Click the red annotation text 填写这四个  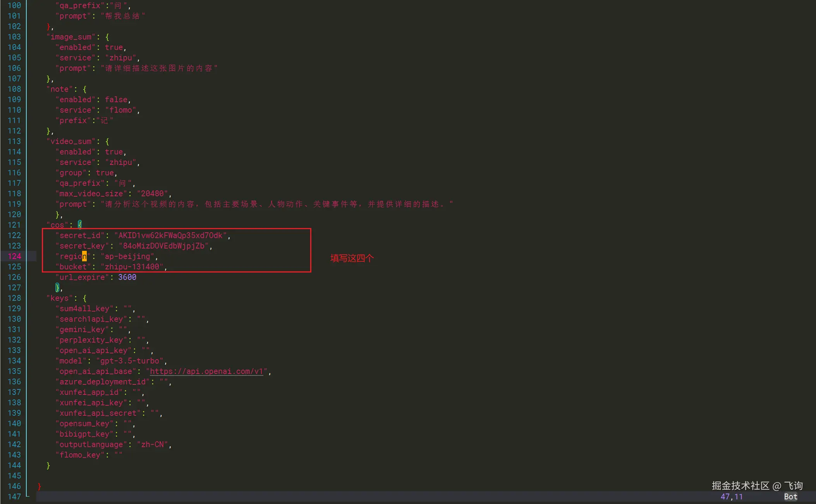tap(352, 258)
